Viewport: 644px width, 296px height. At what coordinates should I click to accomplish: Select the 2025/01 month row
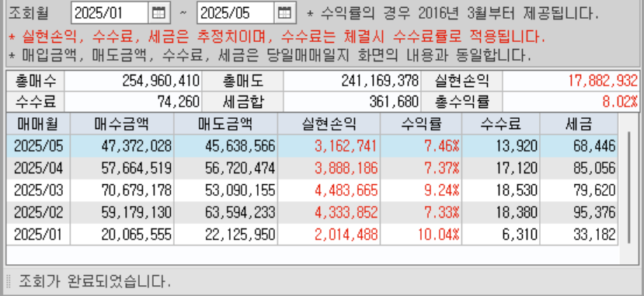pyautogui.click(x=312, y=235)
